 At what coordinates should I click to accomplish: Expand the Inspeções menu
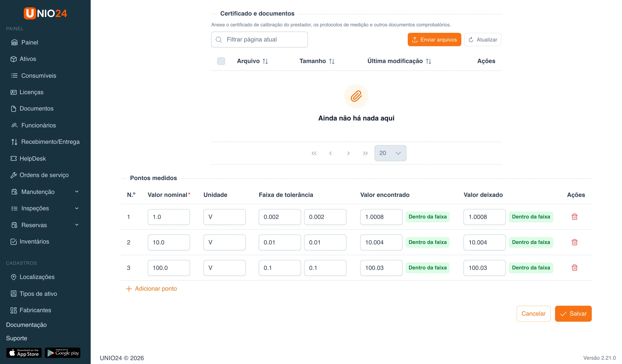(x=45, y=208)
